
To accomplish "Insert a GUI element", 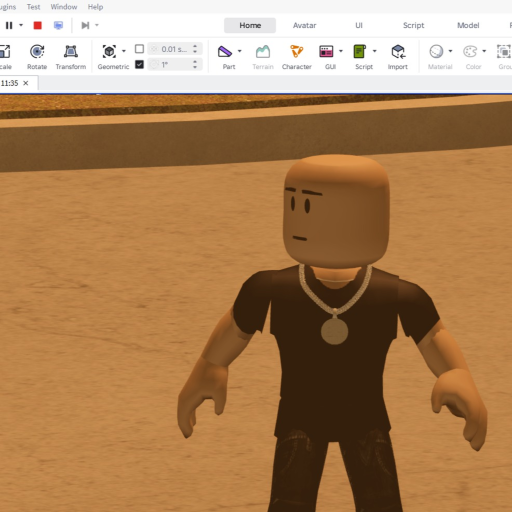I will 327,57.
